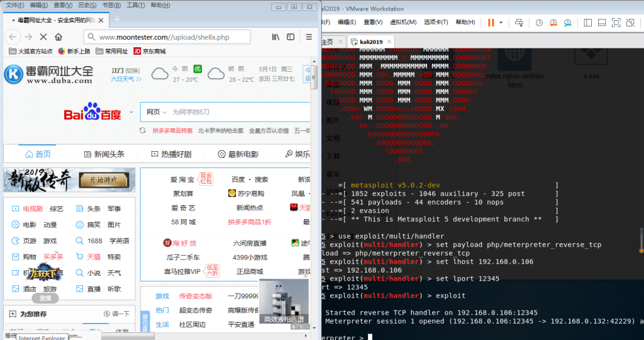Open the 天猫 shopping link
This screenshot has height=340, width=644.
(x=94, y=257)
